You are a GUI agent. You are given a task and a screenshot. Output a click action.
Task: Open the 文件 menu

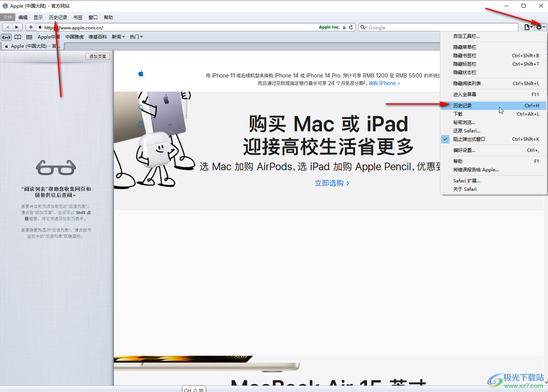coord(8,18)
